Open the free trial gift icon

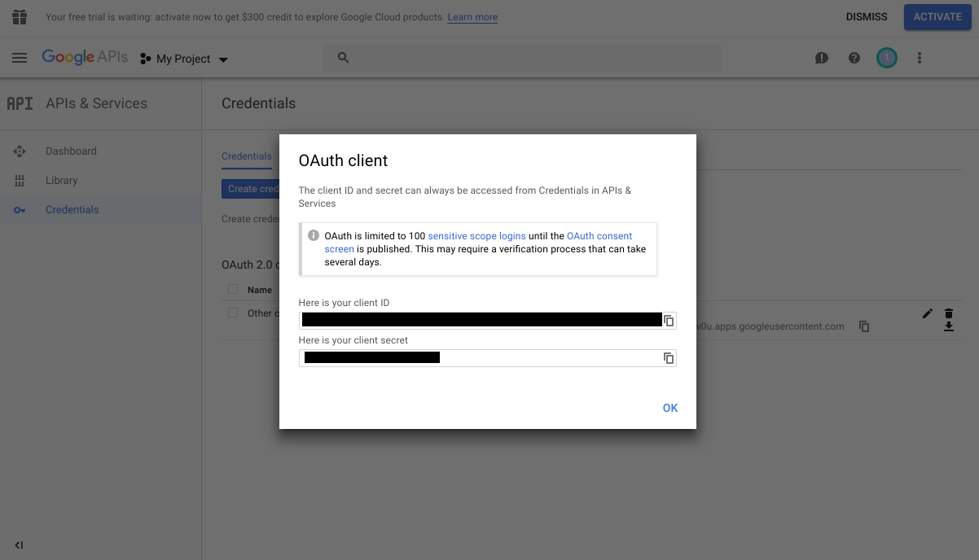(x=19, y=16)
